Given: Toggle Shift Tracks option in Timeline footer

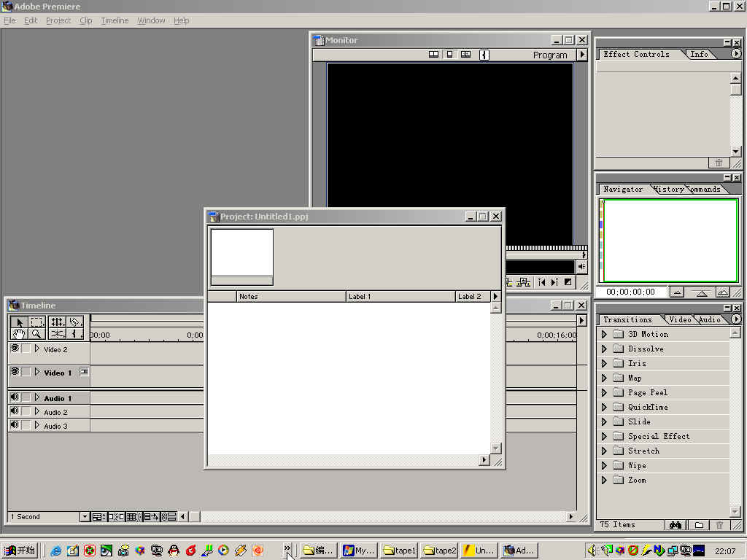Looking at the screenshot, I should click(152, 517).
